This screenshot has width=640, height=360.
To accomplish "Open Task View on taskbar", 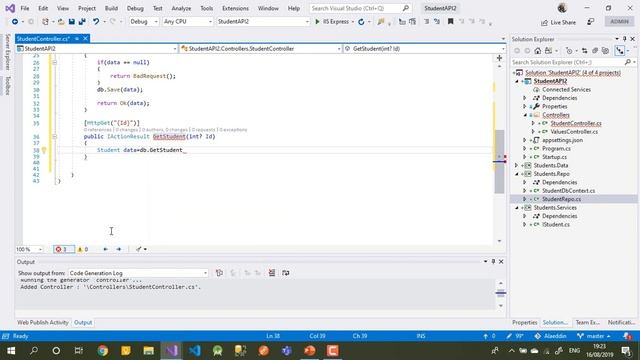I will click(79, 351).
